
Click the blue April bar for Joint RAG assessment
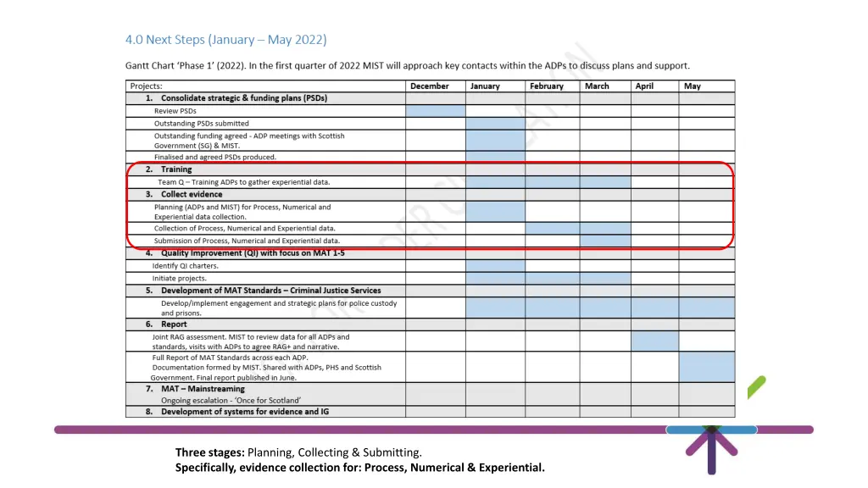click(x=655, y=341)
